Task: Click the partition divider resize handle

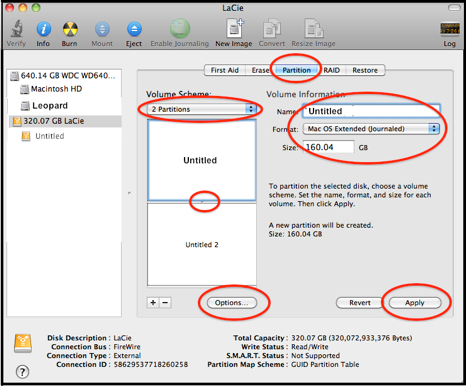Action: point(202,202)
